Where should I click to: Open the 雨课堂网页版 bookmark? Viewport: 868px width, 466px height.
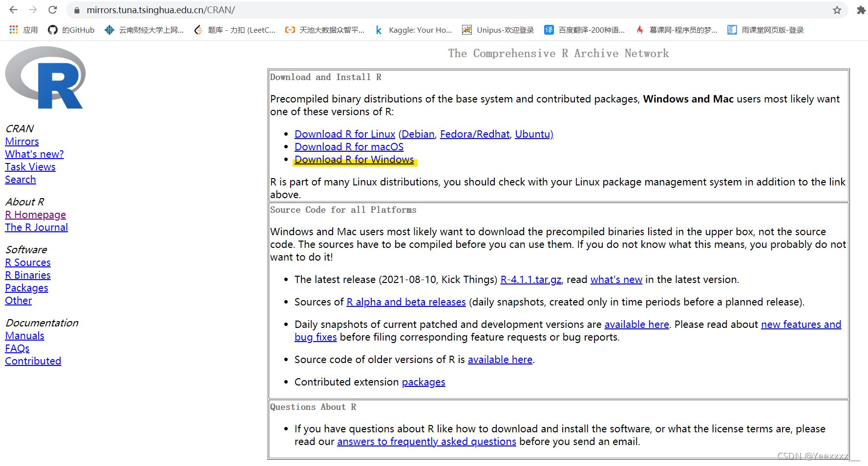click(765, 30)
